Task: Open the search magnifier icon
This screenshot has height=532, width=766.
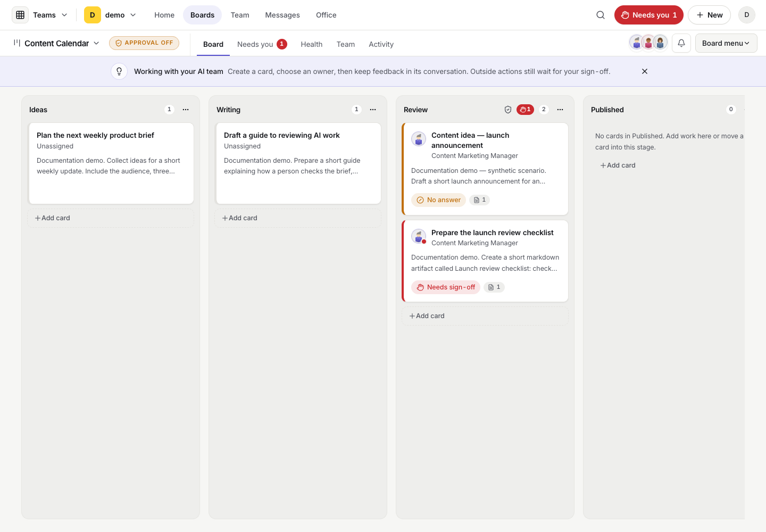Action: click(x=601, y=15)
